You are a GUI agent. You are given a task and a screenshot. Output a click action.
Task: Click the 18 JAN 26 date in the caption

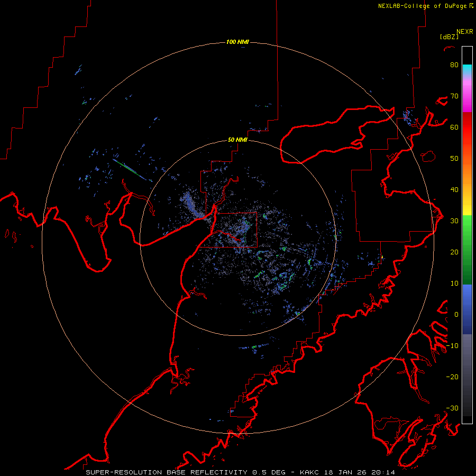(x=345, y=472)
